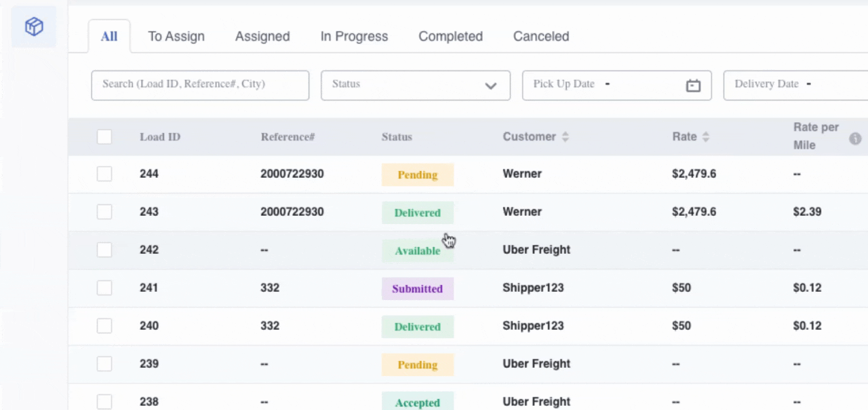This screenshot has height=410, width=868.
Task: Toggle the checkbox for load 239
Action: click(x=104, y=365)
